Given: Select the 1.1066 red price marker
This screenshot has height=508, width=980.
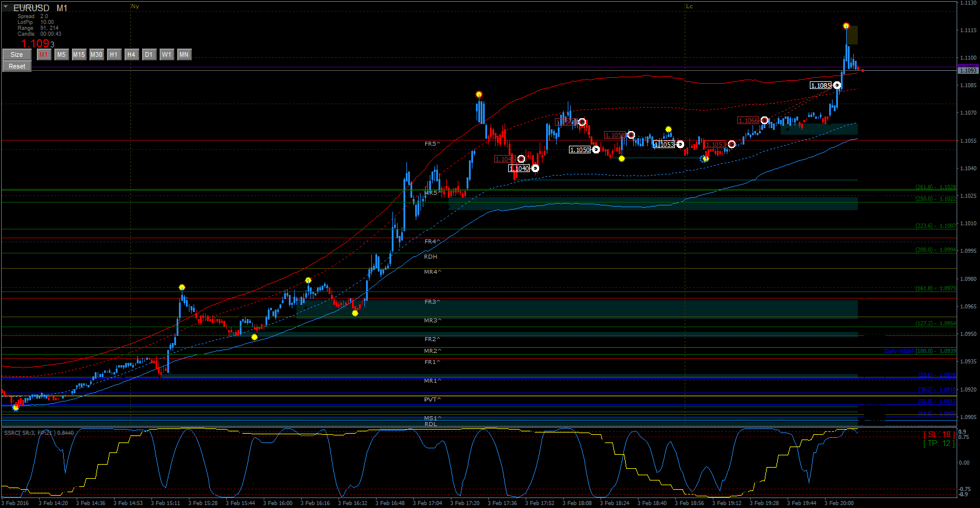Looking at the screenshot, I should click(x=748, y=121).
